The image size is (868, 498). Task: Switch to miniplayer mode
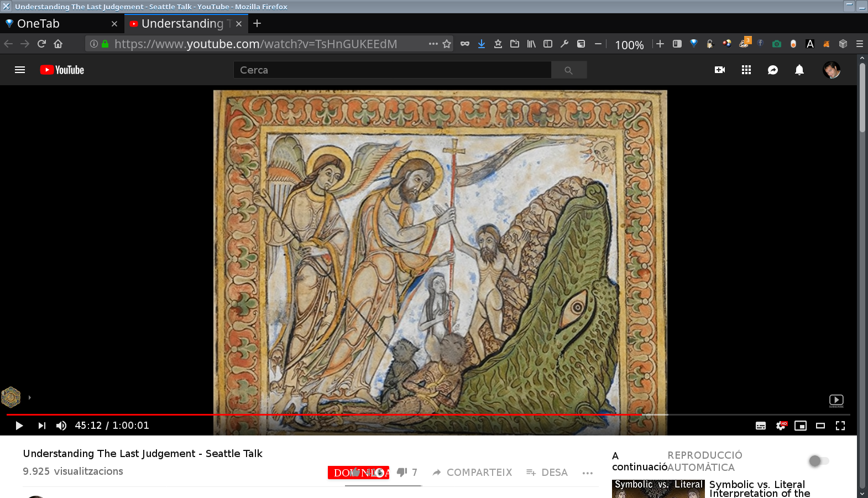click(x=801, y=426)
